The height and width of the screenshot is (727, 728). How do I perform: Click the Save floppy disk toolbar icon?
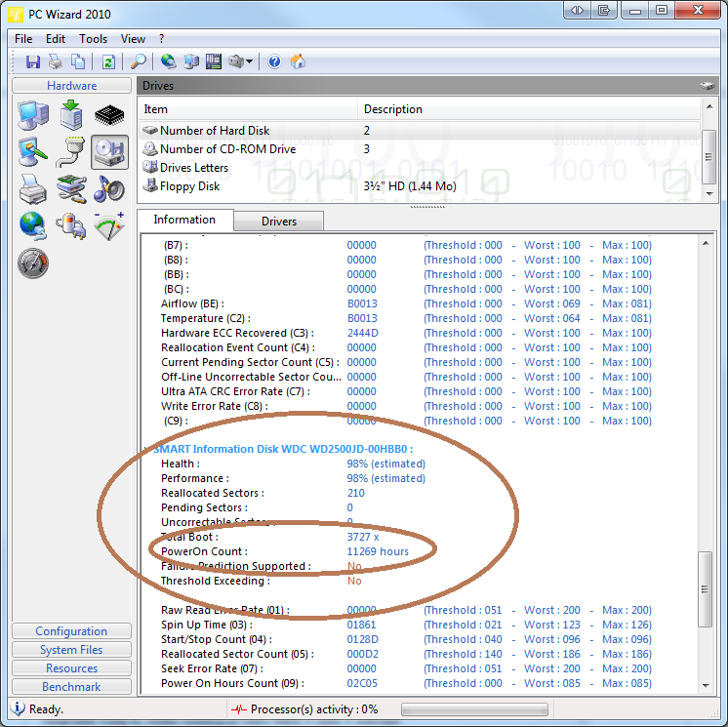click(33, 61)
